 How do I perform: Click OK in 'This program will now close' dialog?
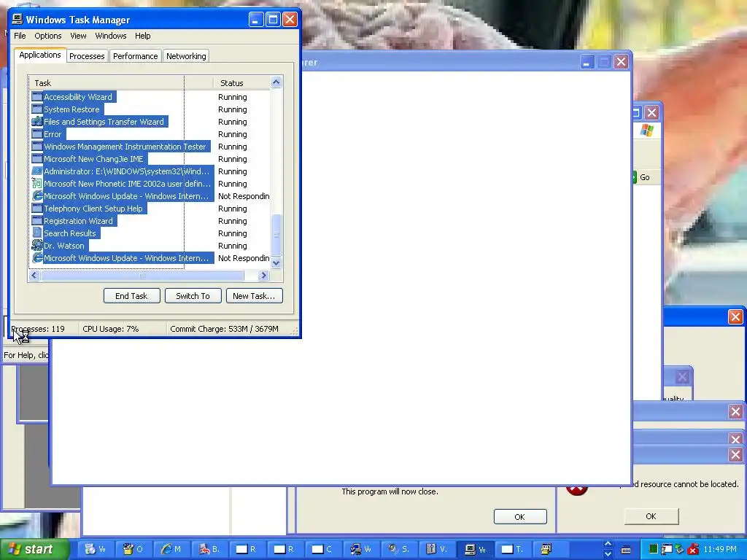coord(519,517)
